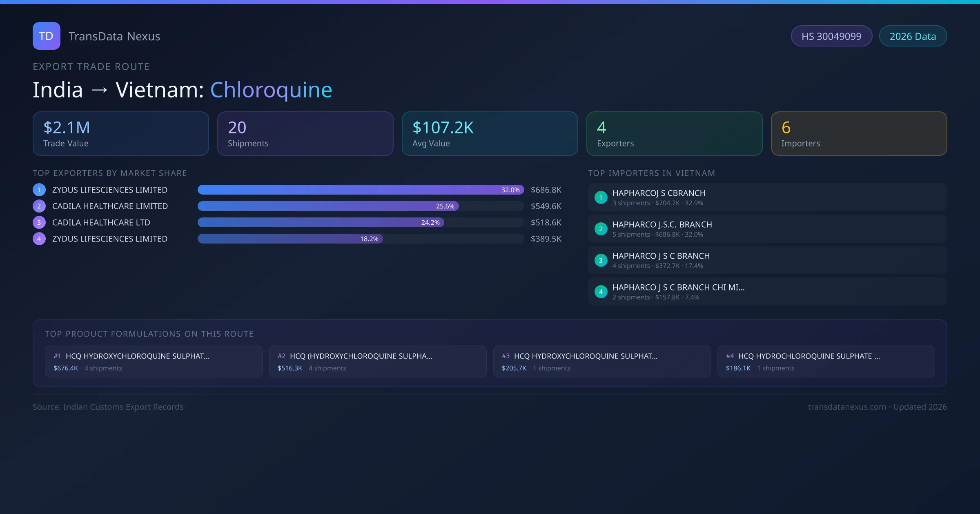
Task: Click green rank 2 badge for HAPHARCO J.S.C. BRANCH
Action: [x=601, y=229]
